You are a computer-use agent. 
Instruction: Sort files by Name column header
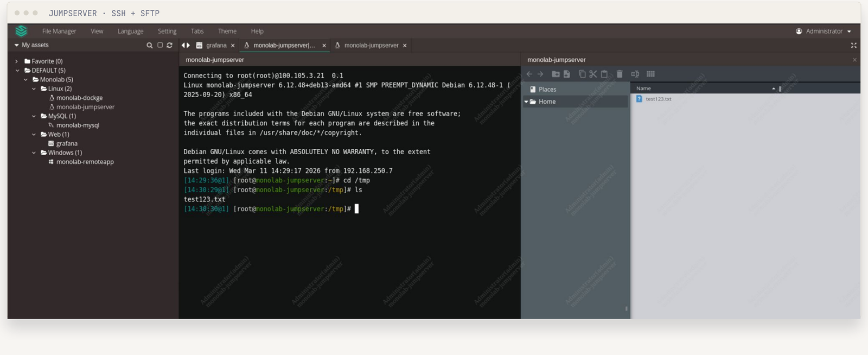pyautogui.click(x=643, y=88)
